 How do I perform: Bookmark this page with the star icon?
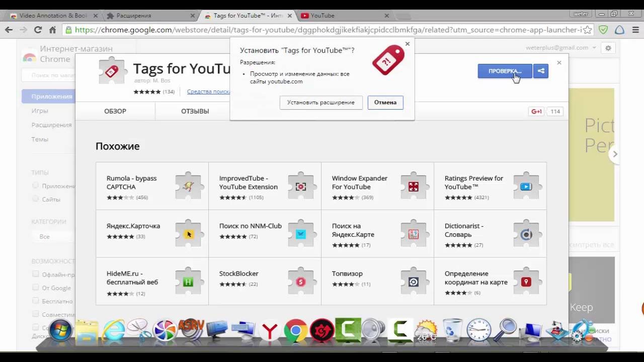click(588, 30)
